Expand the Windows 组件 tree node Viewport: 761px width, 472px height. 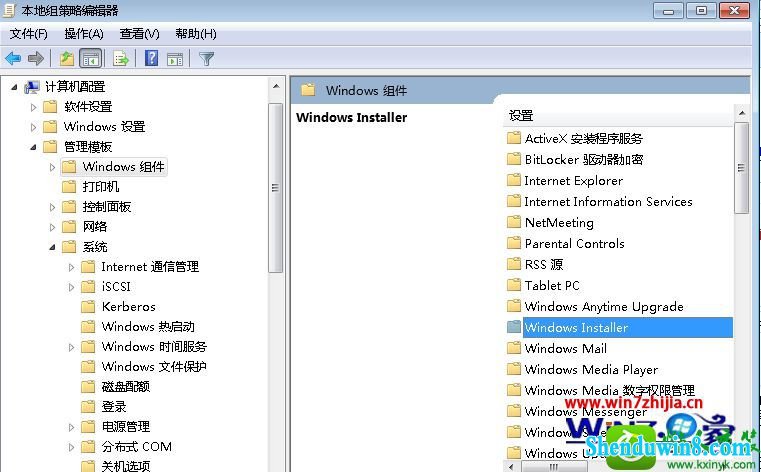[52, 167]
